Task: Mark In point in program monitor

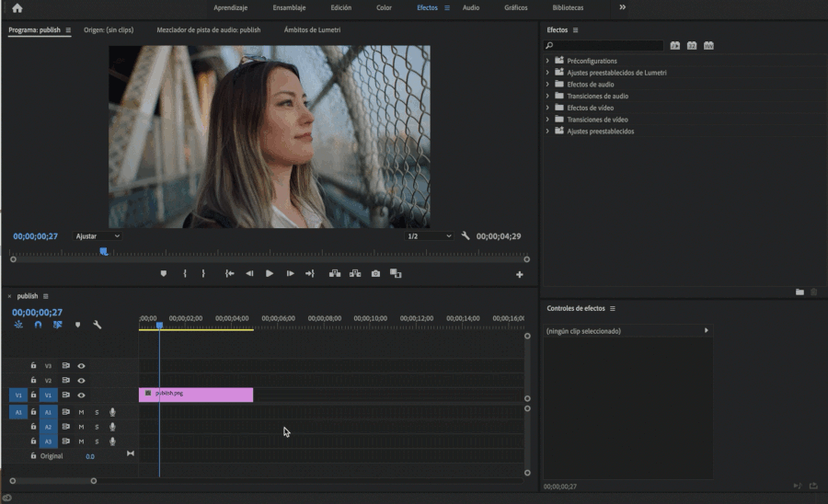Action: [185, 273]
